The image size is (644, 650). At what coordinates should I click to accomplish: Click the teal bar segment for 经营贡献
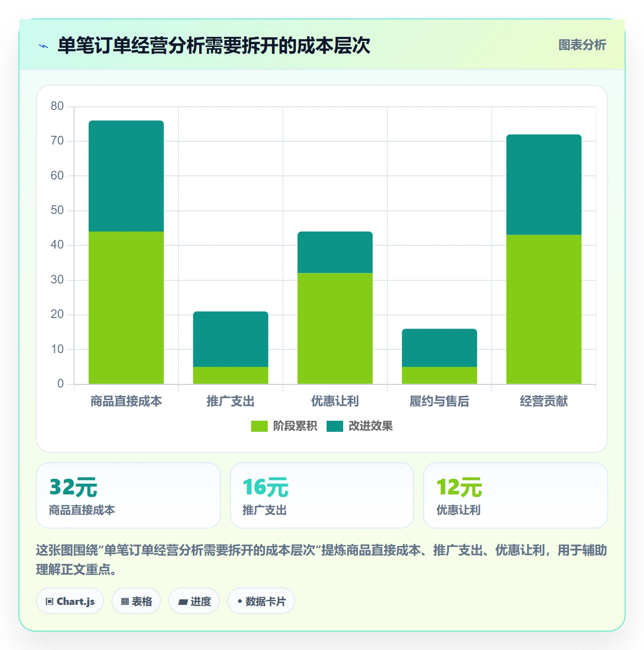point(544,185)
